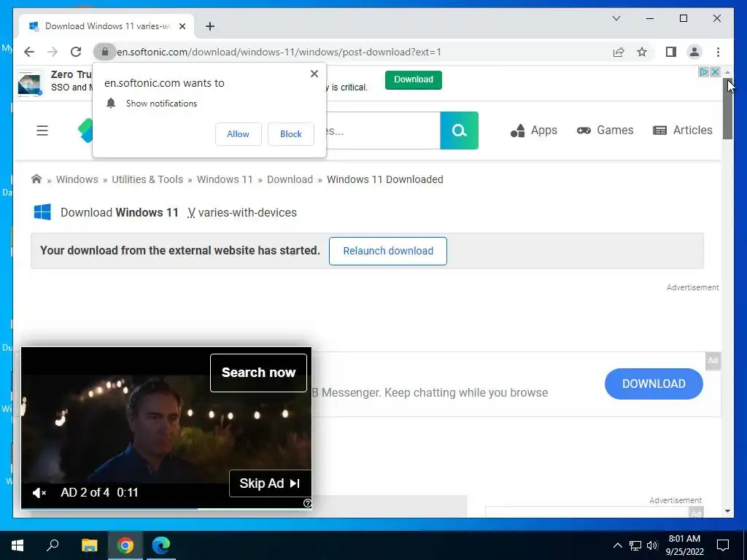Unmute the video ad

[39, 493]
